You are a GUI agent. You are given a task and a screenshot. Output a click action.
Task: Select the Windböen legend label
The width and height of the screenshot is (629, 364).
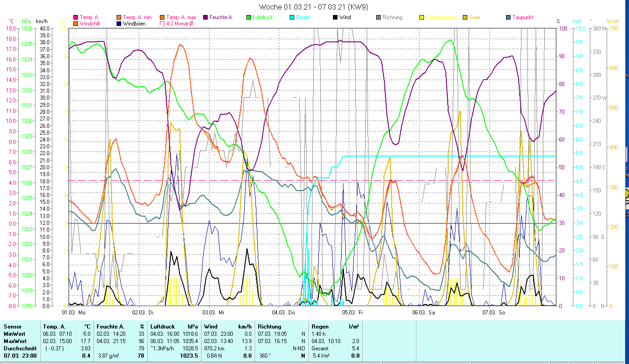(134, 23)
